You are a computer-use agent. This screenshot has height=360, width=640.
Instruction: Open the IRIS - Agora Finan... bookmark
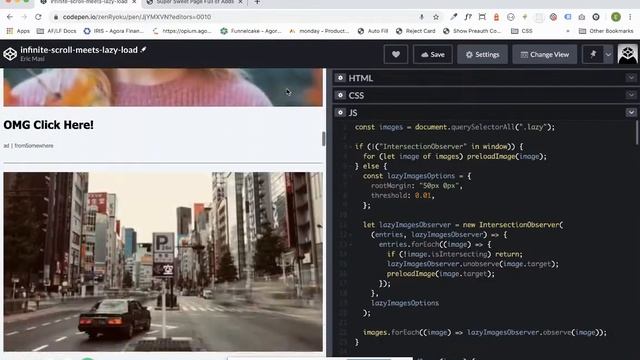pyautogui.click(x=113, y=31)
